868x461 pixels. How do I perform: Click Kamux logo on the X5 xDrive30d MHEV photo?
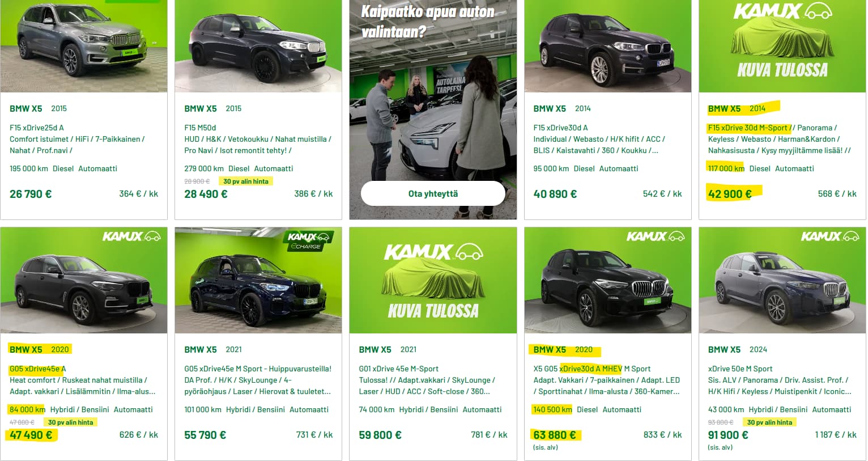coord(656,236)
